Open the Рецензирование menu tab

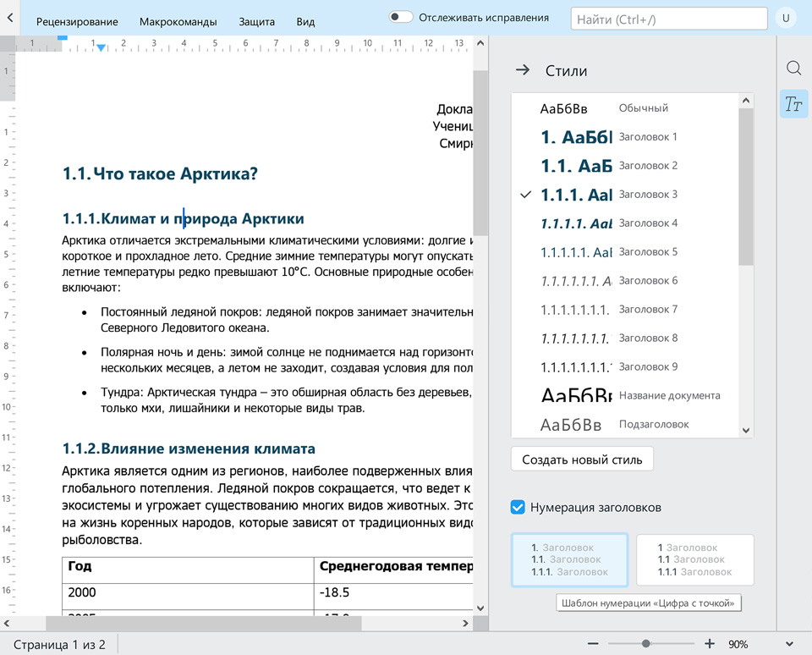point(77,22)
